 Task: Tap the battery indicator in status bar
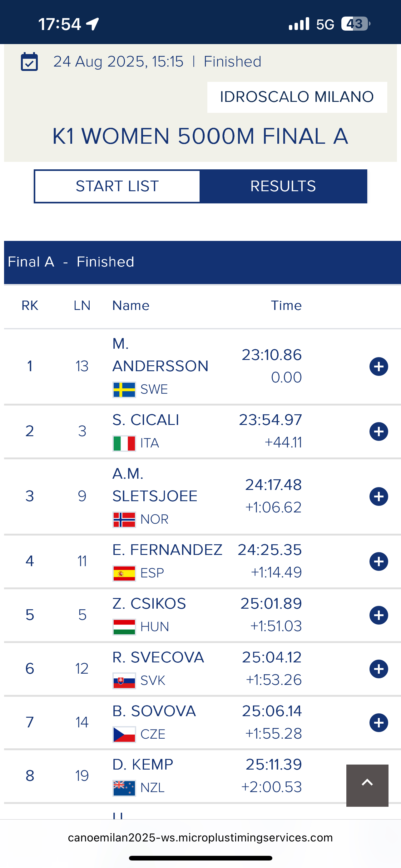point(355,24)
